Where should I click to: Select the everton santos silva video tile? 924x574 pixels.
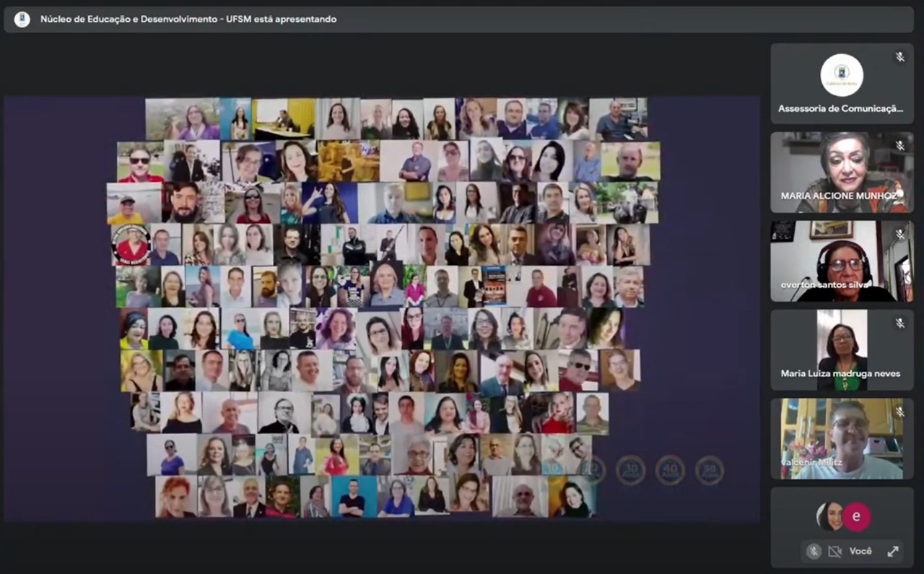tap(842, 261)
